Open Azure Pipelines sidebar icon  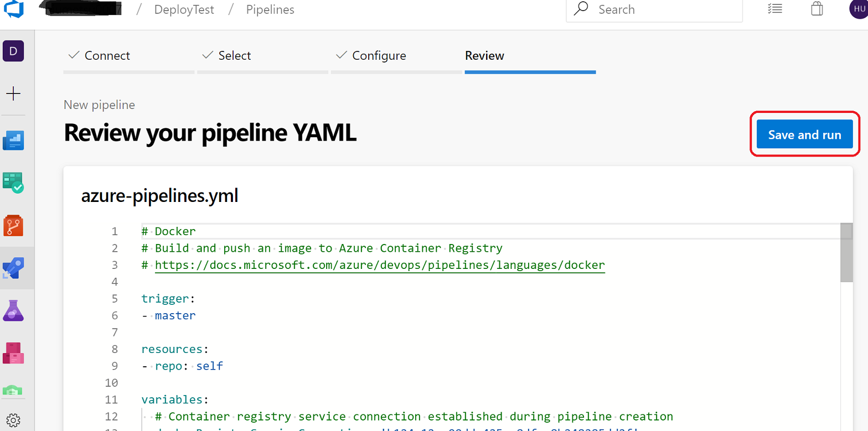pyautogui.click(x=13, y=269)
